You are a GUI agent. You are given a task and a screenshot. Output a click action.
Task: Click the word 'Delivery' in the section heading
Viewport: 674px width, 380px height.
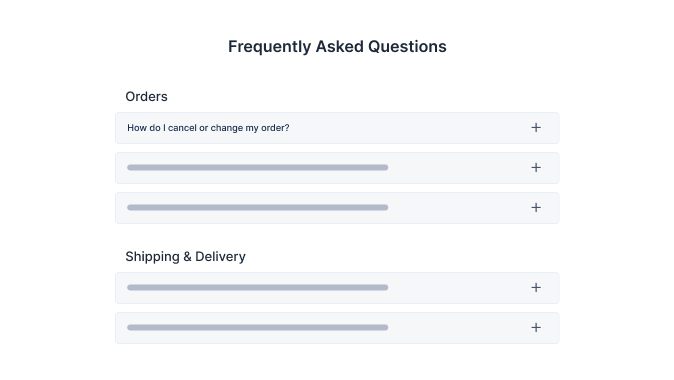[220, 257]
